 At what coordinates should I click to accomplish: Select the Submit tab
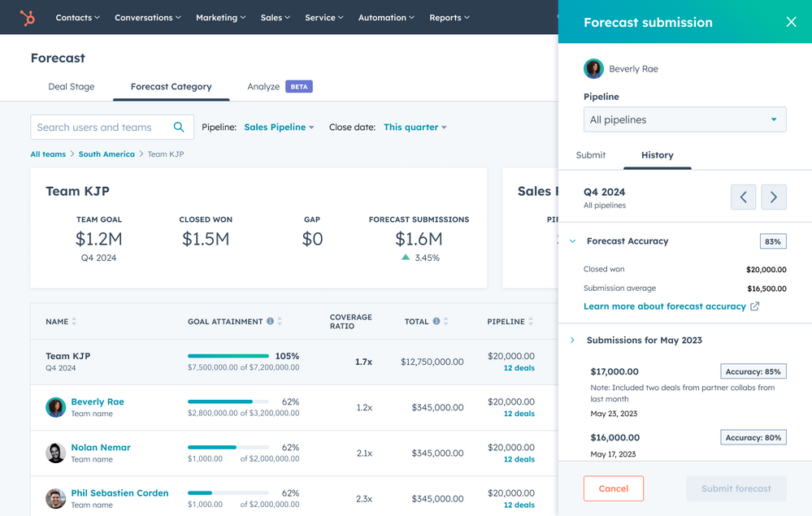(590, 155)
